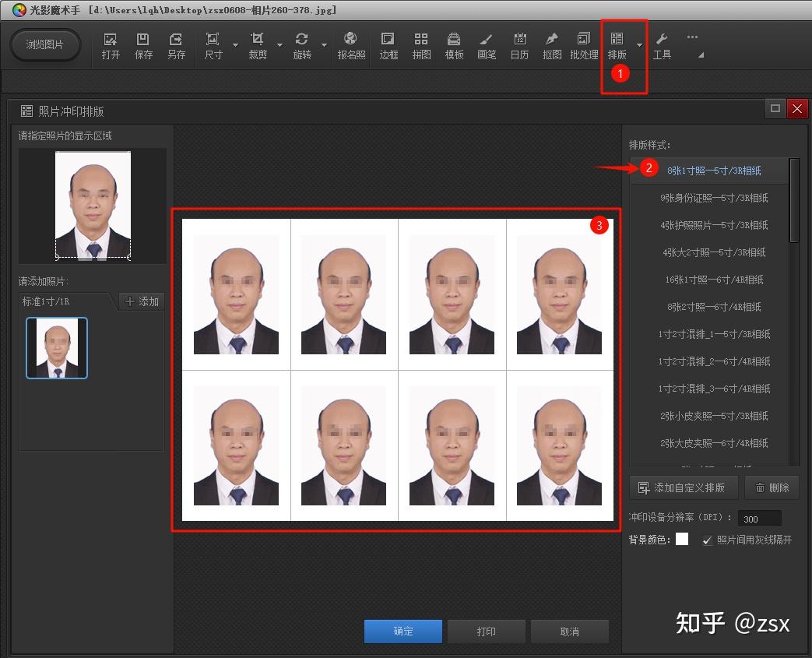
Task: Click the layout list scrollbar
Action: (x=794, y=200)
